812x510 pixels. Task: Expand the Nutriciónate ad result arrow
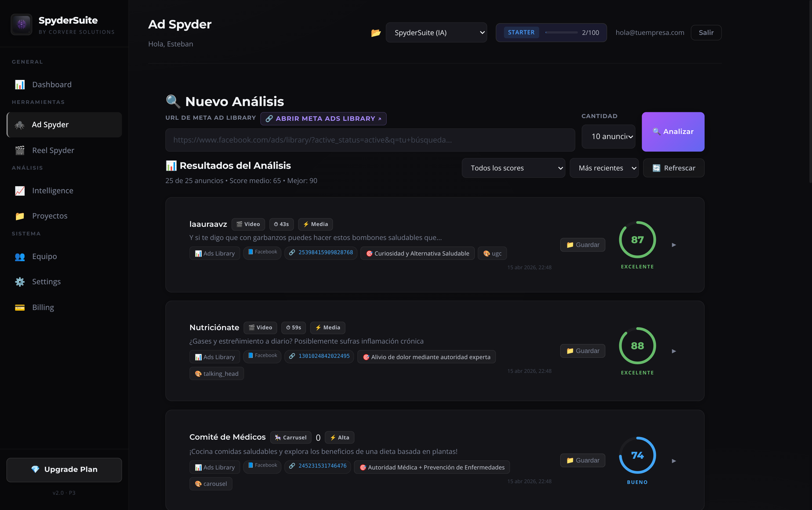674,351
